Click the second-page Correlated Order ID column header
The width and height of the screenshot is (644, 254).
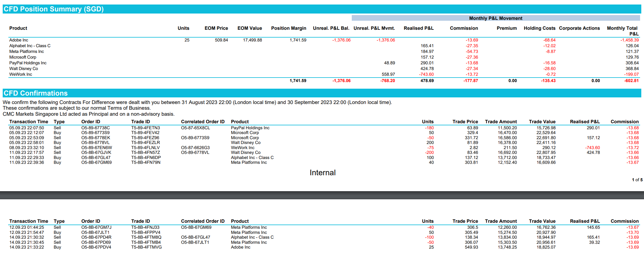203,221
